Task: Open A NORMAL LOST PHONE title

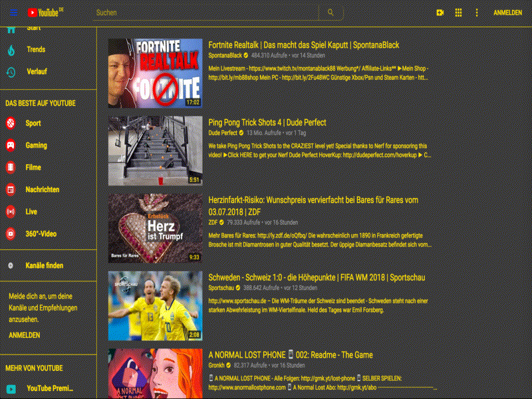Action: tap(291, 355)
